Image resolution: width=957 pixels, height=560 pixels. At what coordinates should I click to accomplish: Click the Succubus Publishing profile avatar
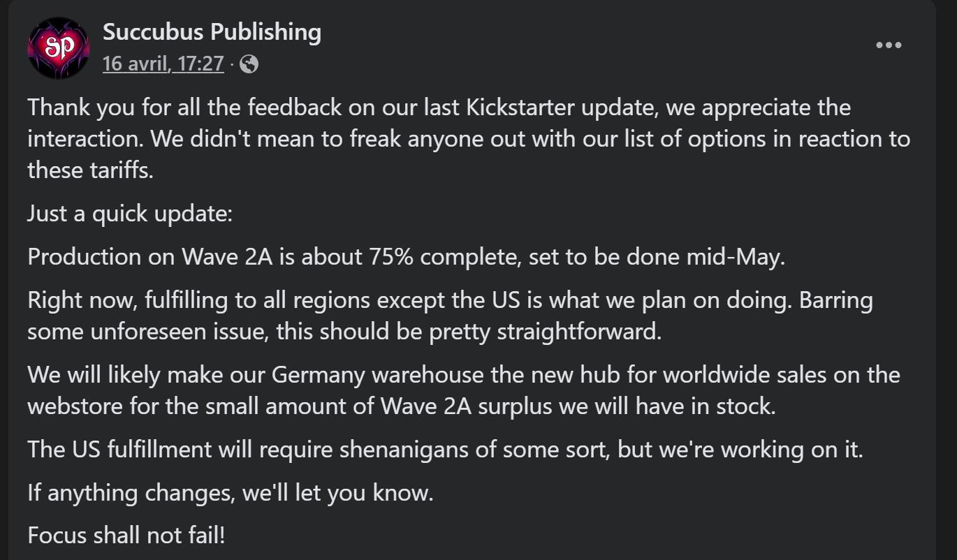[x=59, y=48]
